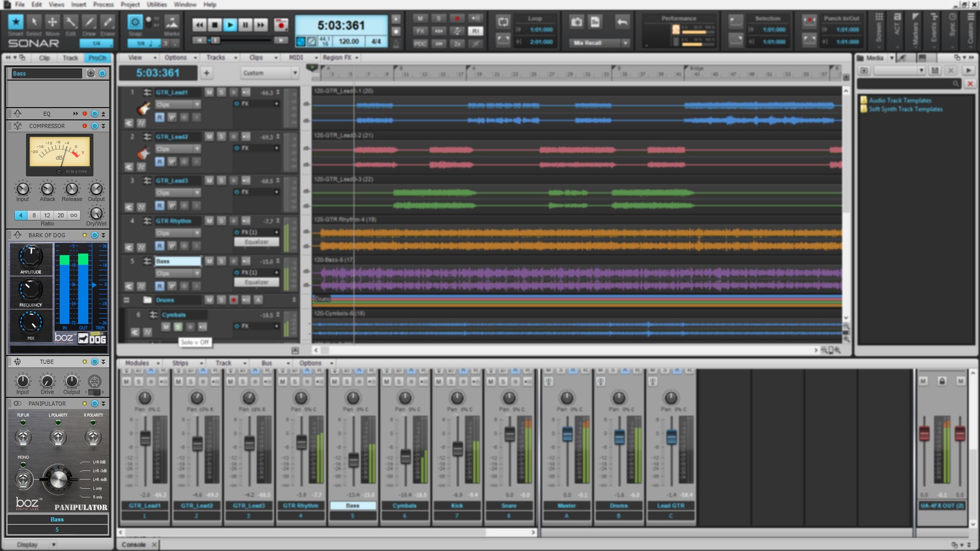Select the Move tool
The width and height of the screenshot is (980, 551).
(53, 23)
